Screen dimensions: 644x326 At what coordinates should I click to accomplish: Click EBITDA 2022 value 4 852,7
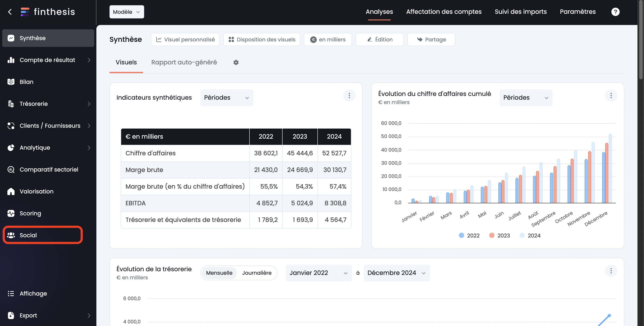pos(267,203)
